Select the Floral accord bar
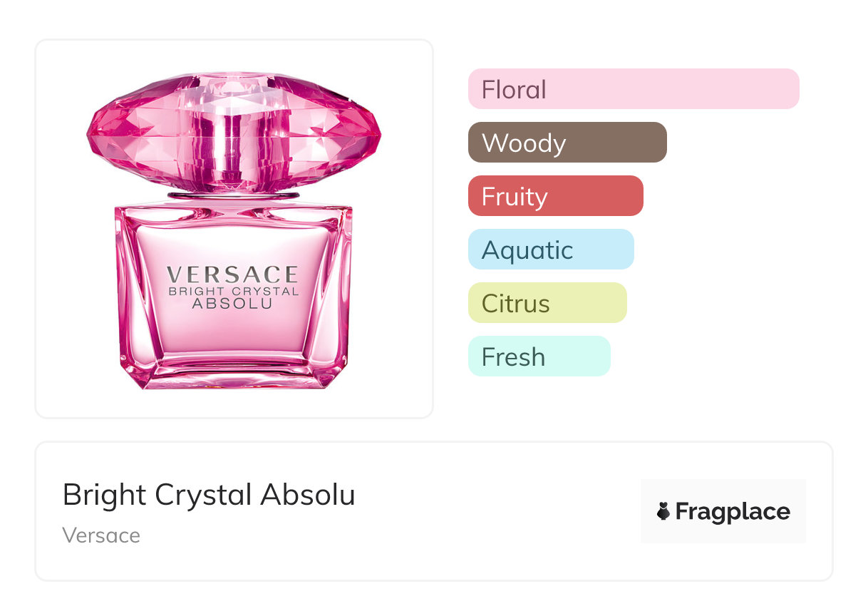The height and width of the screenshot is (616, 868). [x=634, y=89]
